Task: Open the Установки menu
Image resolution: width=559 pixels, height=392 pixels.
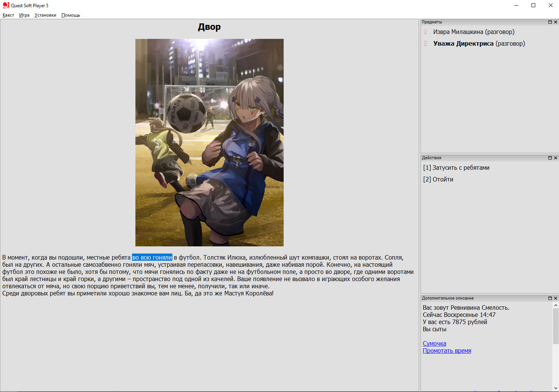Action: point(45,15)
